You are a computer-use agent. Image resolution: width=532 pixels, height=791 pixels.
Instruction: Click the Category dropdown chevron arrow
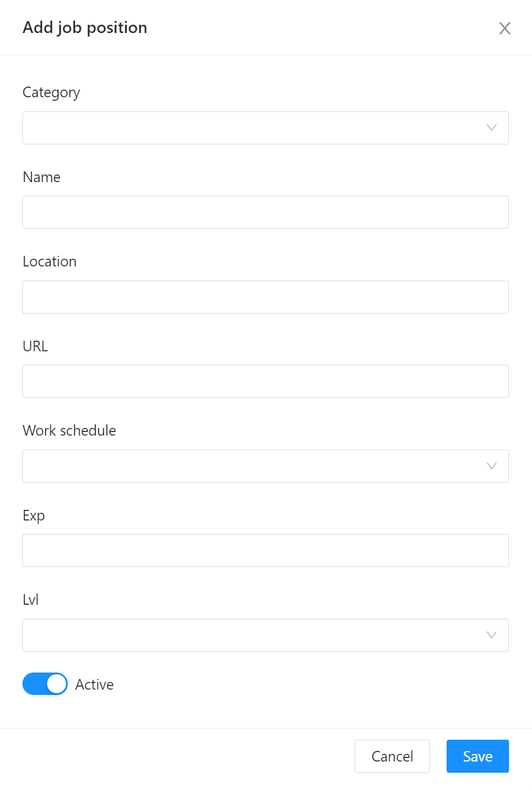click(x=491, y=127)
